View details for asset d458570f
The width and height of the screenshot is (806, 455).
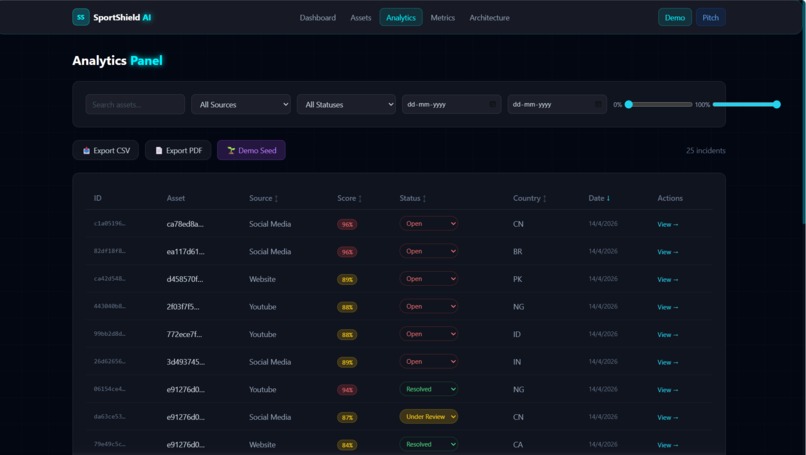668,280
